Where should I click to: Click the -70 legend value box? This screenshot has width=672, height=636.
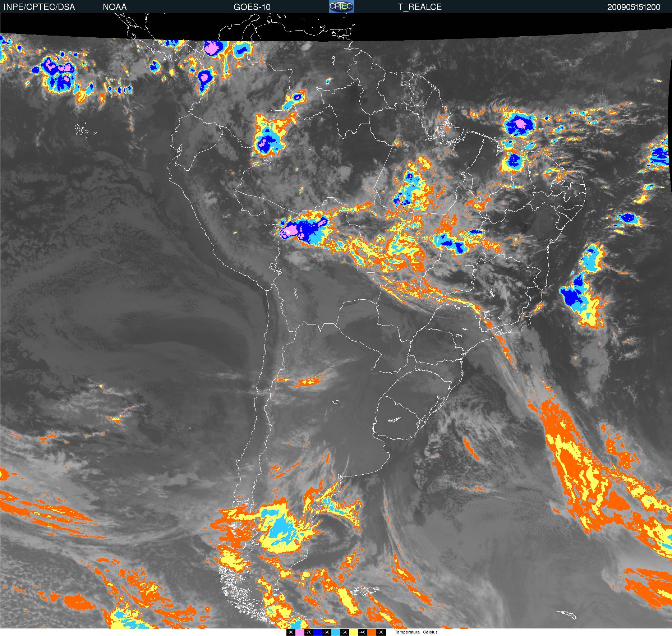pyautogui.click(x=309, y=632)
